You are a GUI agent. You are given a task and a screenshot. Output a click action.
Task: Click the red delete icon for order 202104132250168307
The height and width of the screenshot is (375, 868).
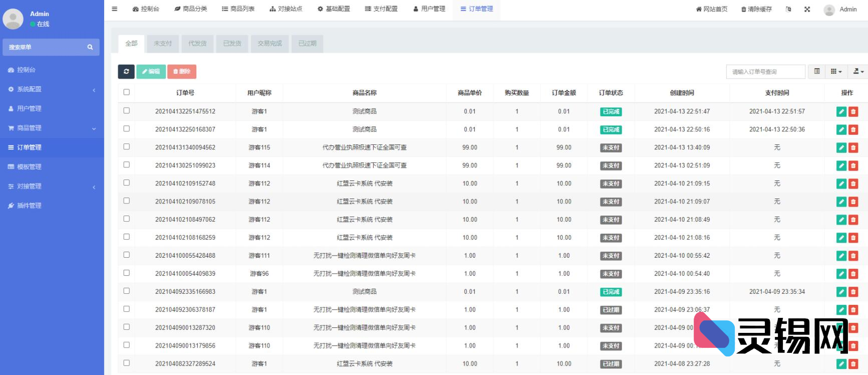853,130
